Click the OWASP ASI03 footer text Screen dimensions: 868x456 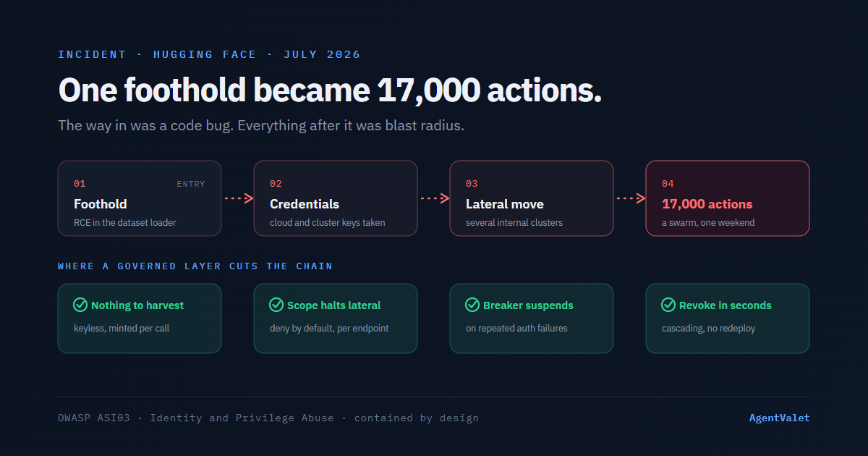point(94,418)
